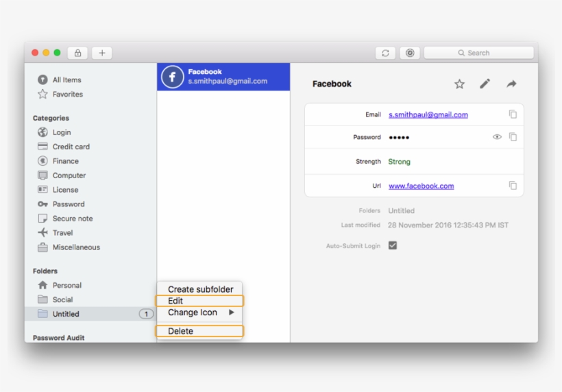Open settings gear in toolbar

point(410,53)
